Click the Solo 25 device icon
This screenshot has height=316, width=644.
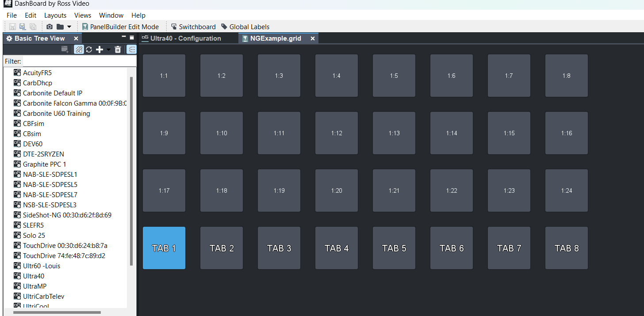[17, 235]
